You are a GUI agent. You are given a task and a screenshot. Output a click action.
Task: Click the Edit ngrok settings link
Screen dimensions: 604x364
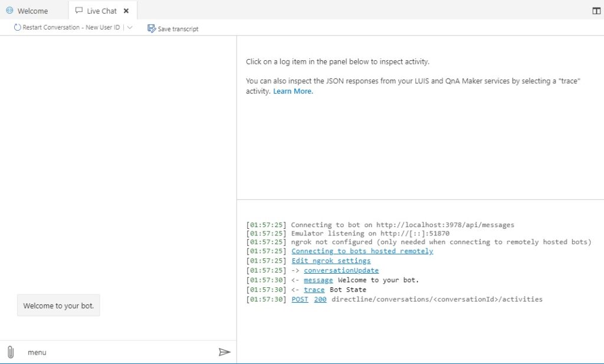point(331,261)
